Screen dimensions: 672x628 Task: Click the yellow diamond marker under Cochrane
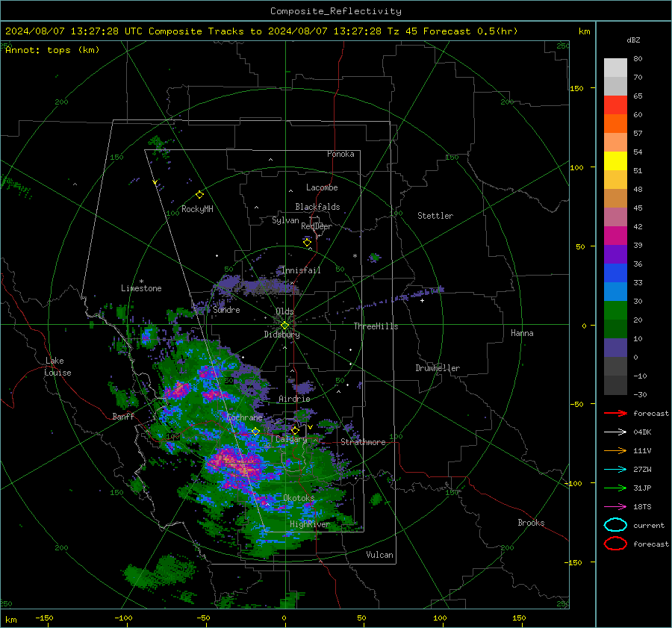[x=255, y=432]
